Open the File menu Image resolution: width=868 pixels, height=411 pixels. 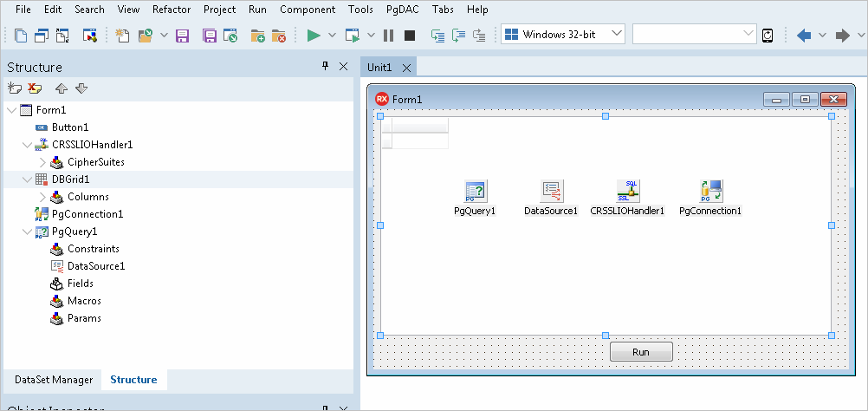23,10
